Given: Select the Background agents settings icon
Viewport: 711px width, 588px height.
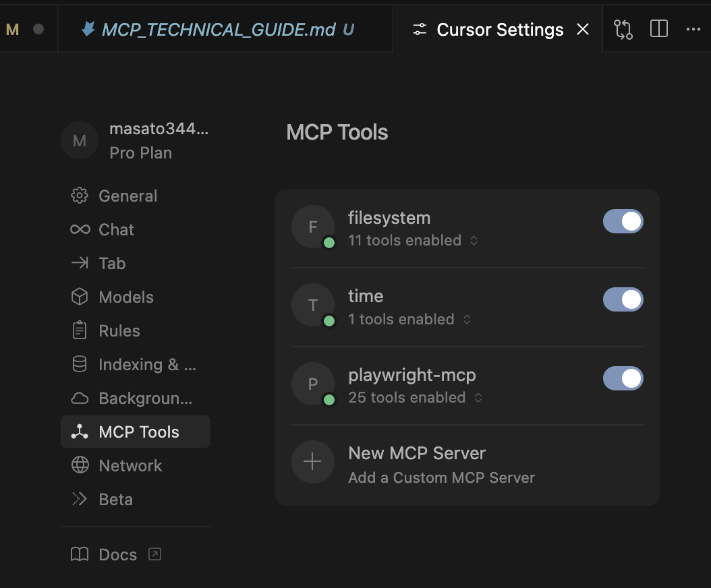Looking at the screenshot, I should 79,398.
